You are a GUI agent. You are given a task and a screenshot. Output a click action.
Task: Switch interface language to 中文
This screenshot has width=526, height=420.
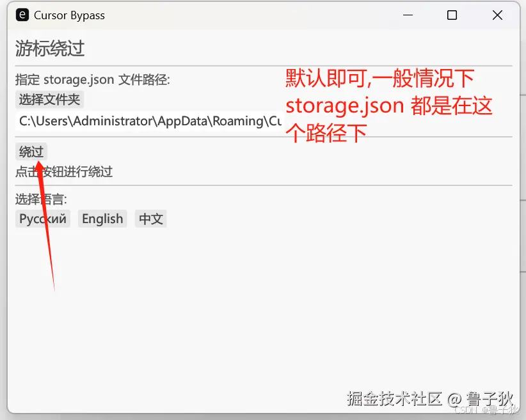150,219
